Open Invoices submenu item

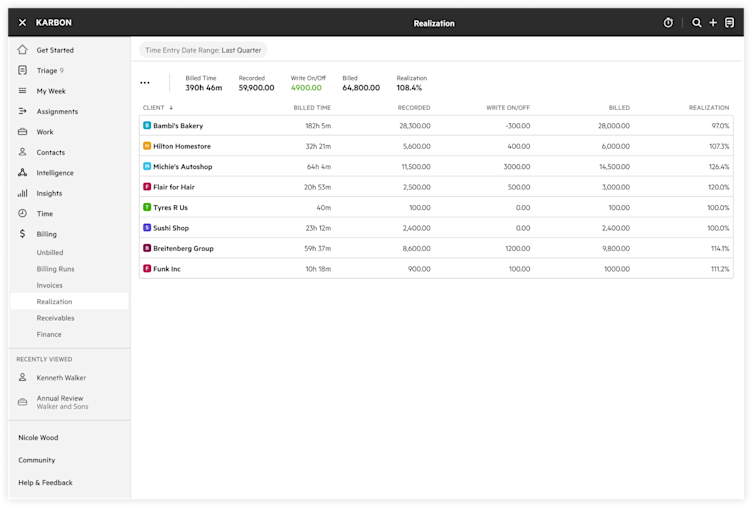[49, 285]
